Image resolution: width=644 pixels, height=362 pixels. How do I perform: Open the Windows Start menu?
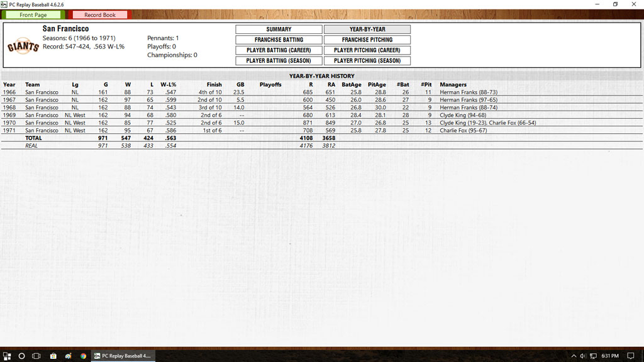coord(7,356)
